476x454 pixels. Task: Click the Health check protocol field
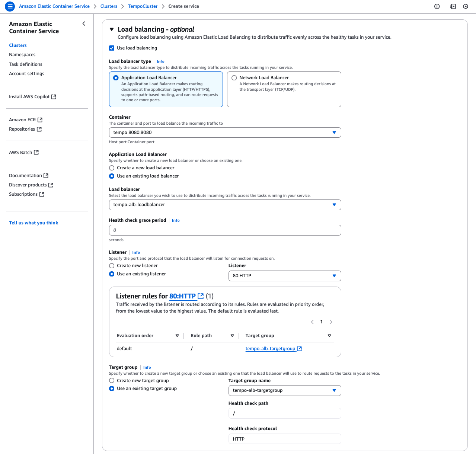point(285,439)
